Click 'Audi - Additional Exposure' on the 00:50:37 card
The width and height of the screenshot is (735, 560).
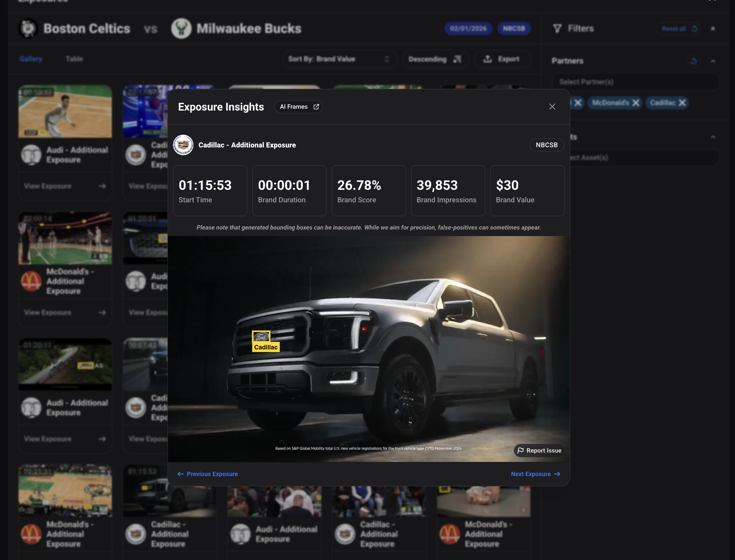pyautogui.click(x=77, y=155)
